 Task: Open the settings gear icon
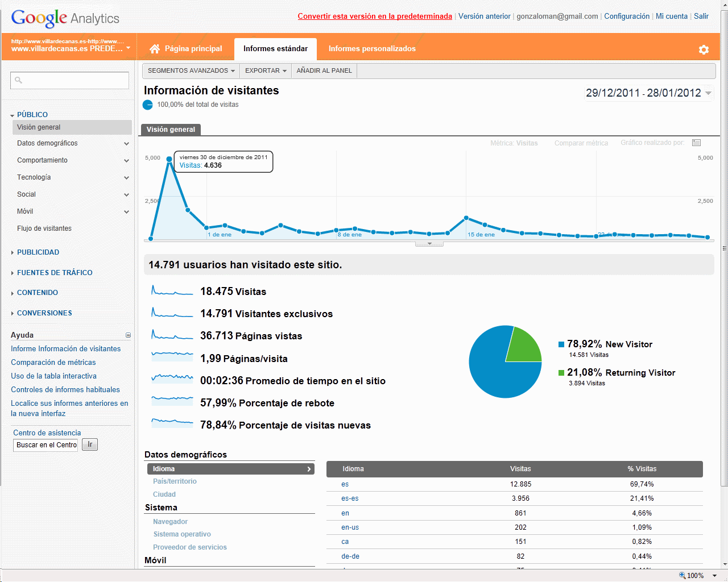pos(704,49)
